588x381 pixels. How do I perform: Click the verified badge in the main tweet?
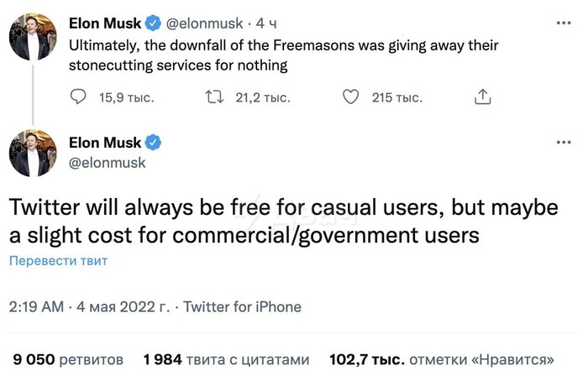coord(155,142)
